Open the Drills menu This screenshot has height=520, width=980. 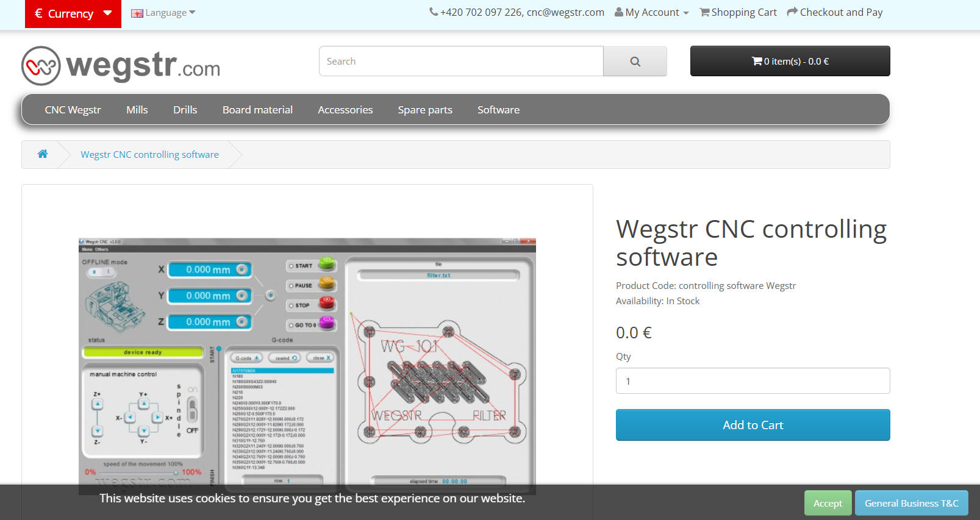(185, 110)
